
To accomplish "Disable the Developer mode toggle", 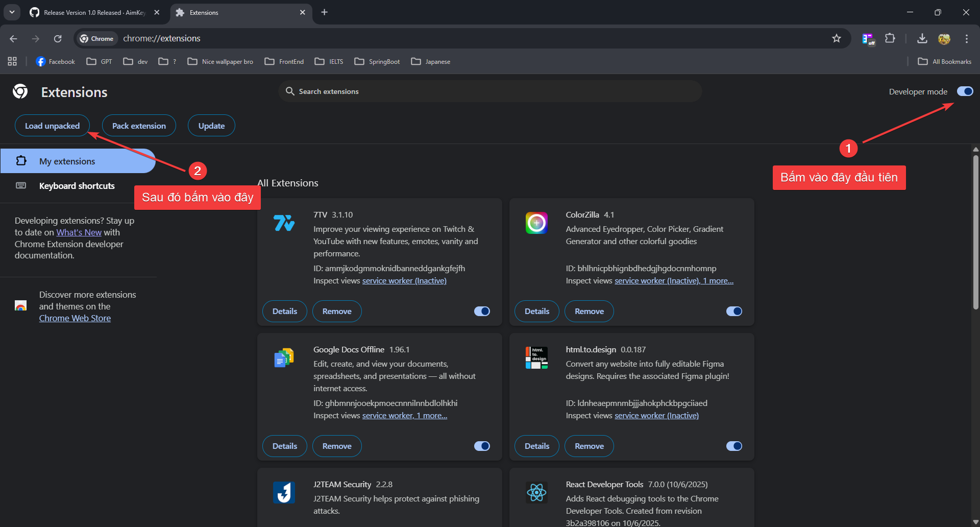I will (x=964, y=91).
